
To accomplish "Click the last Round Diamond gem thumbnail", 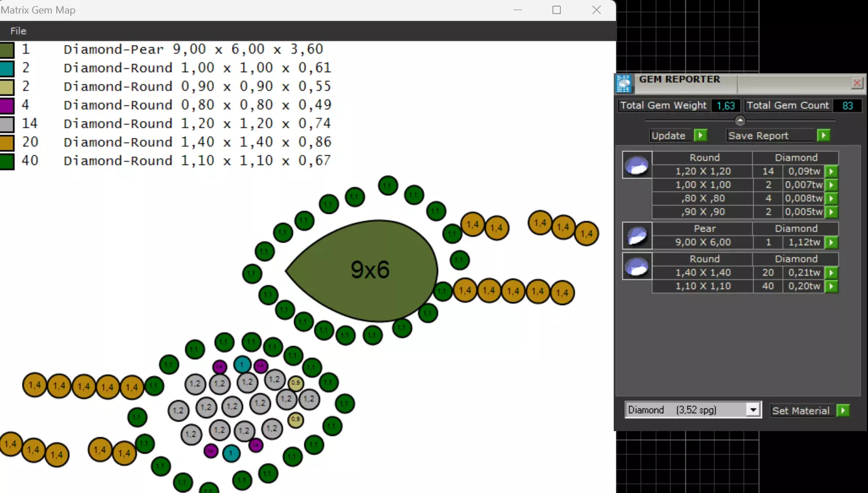I will pyautogui.click(x=637, y=266).
